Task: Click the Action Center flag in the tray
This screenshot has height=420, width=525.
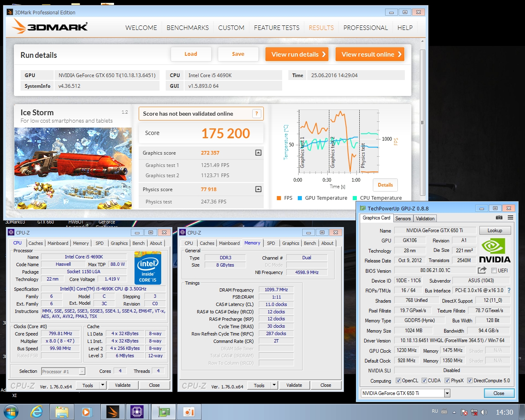Action: tap(464, 412)
